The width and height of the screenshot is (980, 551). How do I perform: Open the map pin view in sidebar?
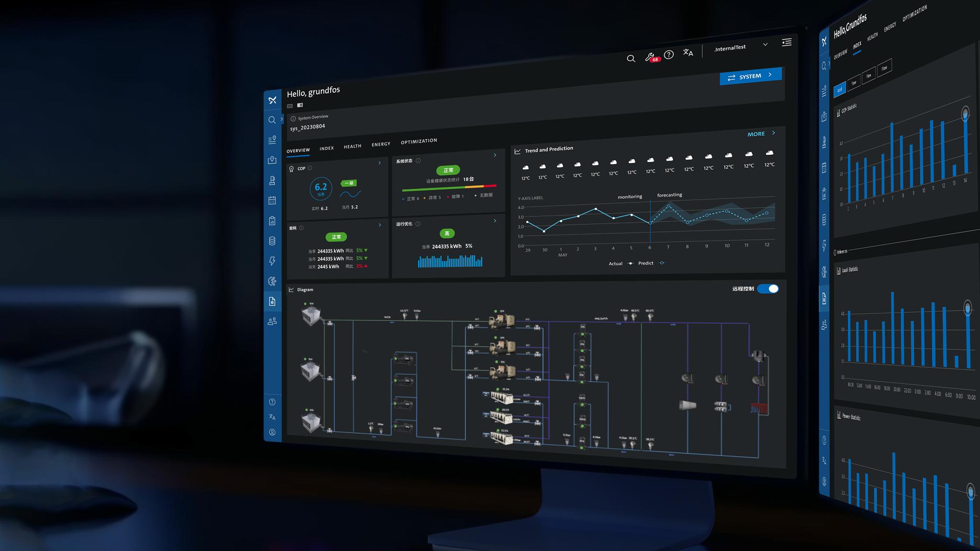[272, 160]
